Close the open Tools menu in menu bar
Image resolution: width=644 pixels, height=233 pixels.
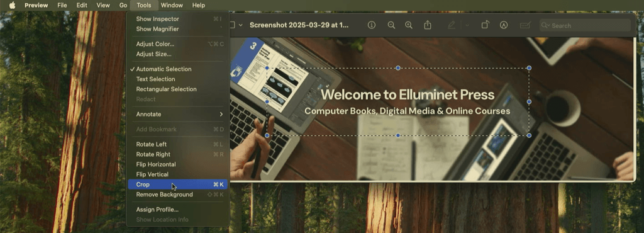click(144, 5)
